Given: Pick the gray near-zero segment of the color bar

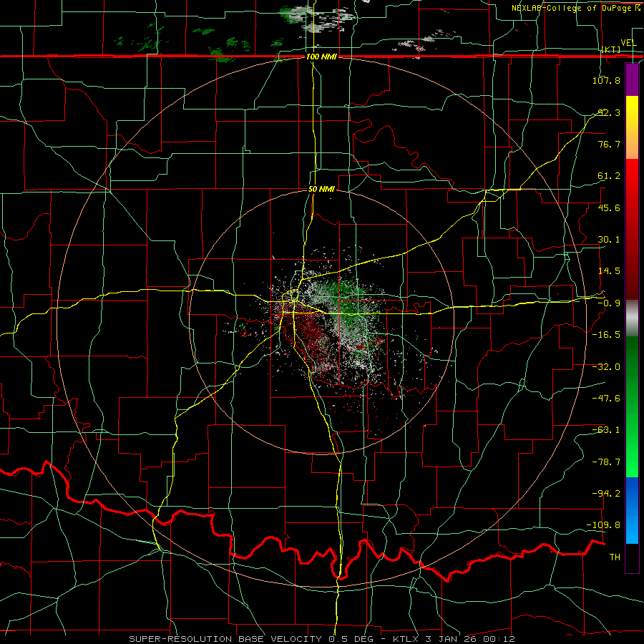Looking at the screenshot, I should click(x=632, y=318).
